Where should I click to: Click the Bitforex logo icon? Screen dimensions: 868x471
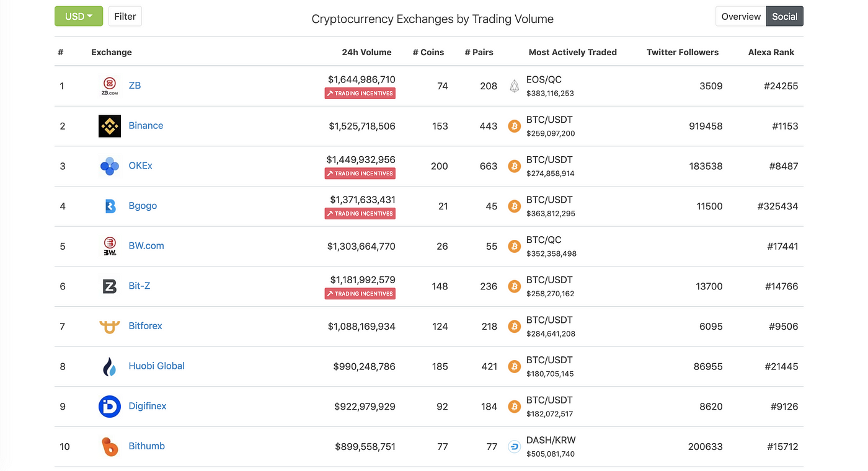pos(110,326)
